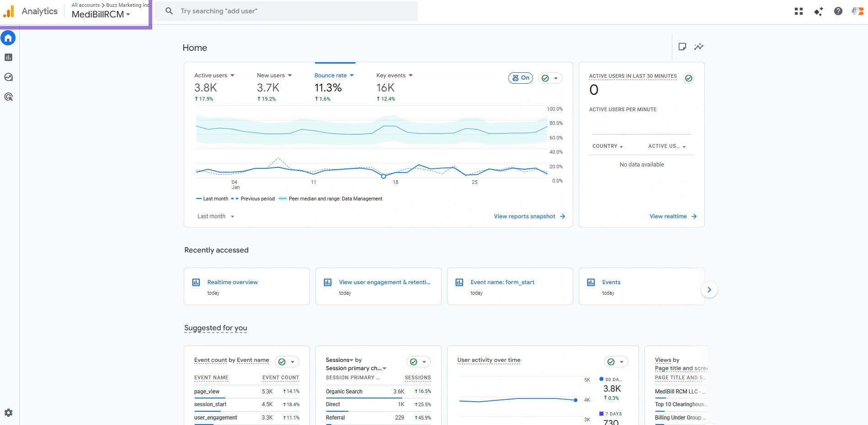Image resolution: width=868 pixels, height=425 pixels.
Task: Go to Home icon in sidebar
Action: point(8,38)
